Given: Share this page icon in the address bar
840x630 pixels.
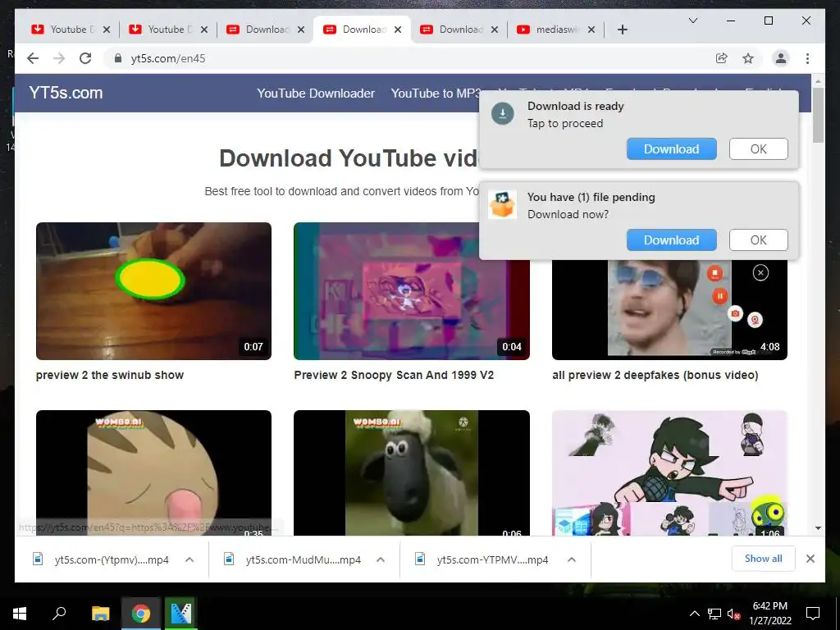Looking at the screenshot, I should (x=722, y=58).
